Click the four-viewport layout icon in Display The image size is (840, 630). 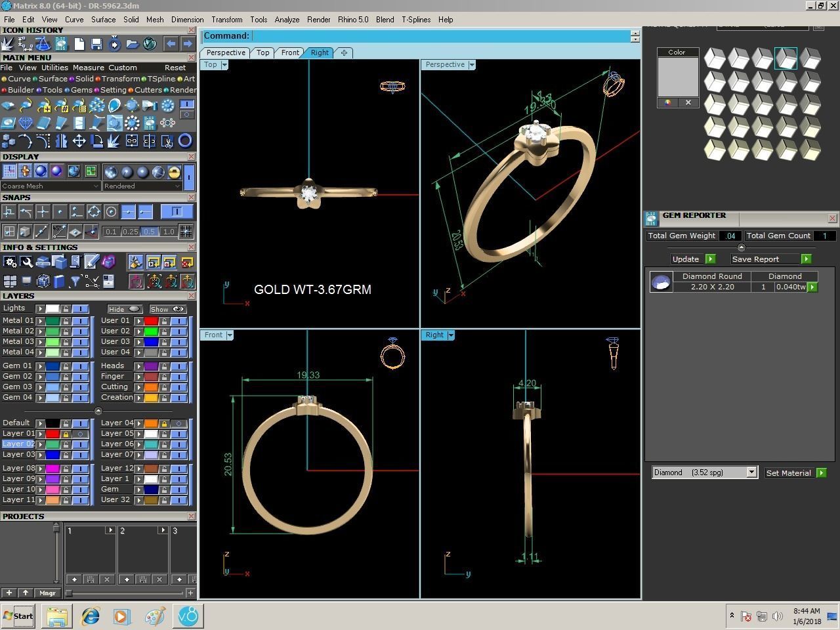[x=91, y=171]
